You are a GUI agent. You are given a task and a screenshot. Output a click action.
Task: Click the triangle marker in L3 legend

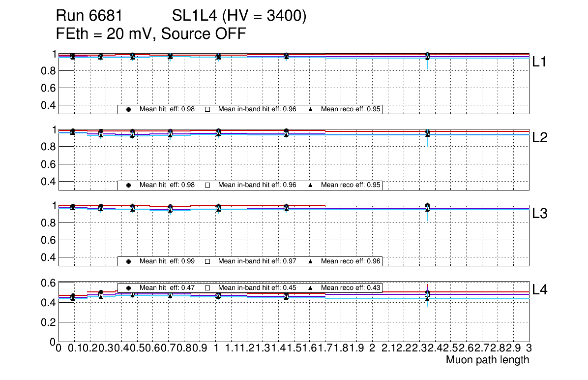tap(311, 261)
